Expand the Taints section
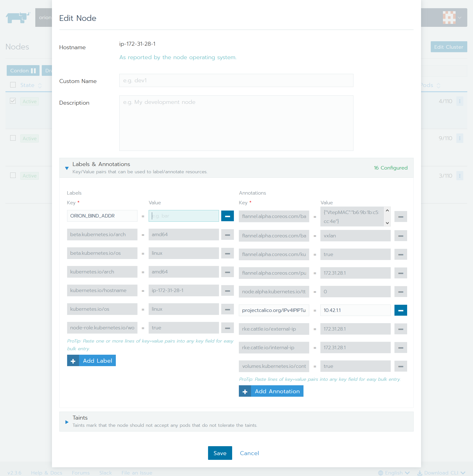This screenshot has height=476, width=473. tap(67, 422)
